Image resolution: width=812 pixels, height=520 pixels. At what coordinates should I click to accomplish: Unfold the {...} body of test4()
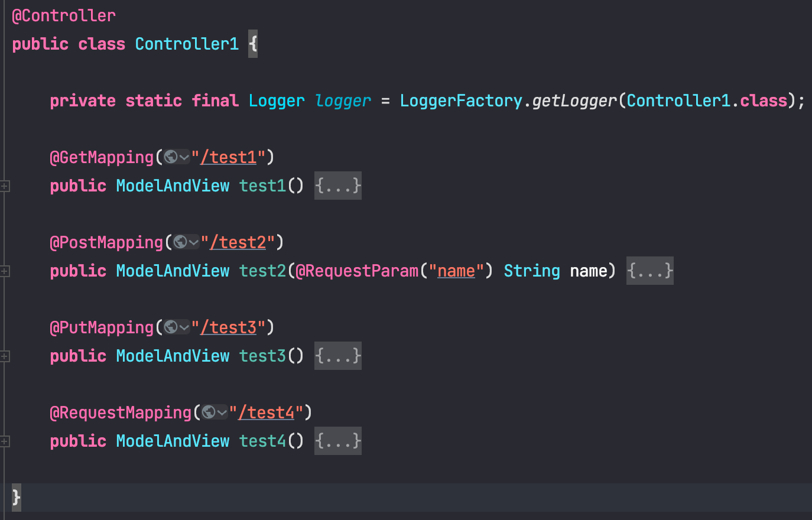point(338,441)
